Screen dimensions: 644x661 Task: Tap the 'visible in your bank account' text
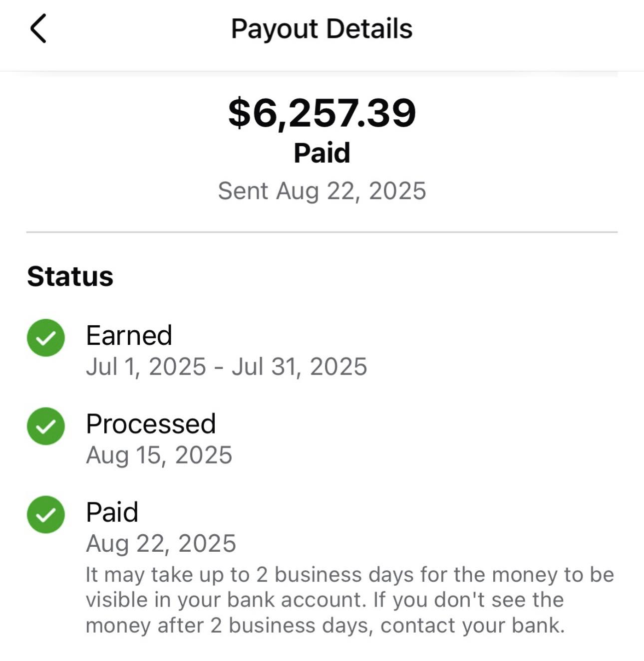point(226,600)
